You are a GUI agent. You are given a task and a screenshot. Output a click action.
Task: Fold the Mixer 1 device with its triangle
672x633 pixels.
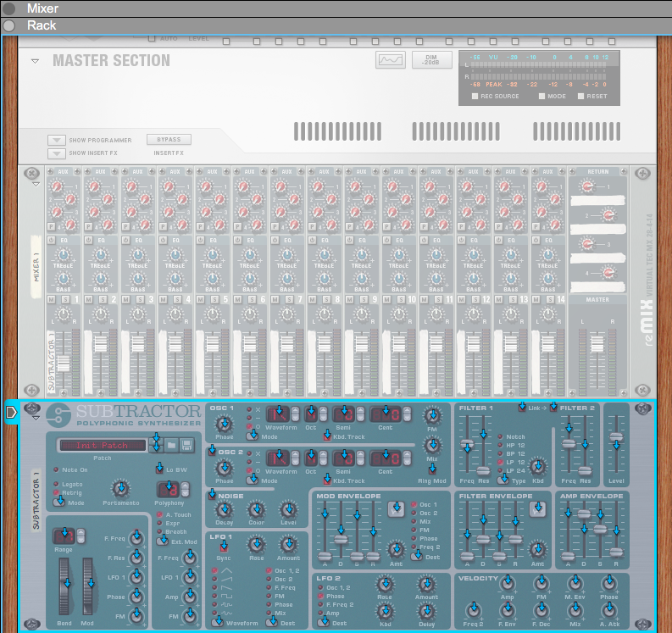(36, 184)
